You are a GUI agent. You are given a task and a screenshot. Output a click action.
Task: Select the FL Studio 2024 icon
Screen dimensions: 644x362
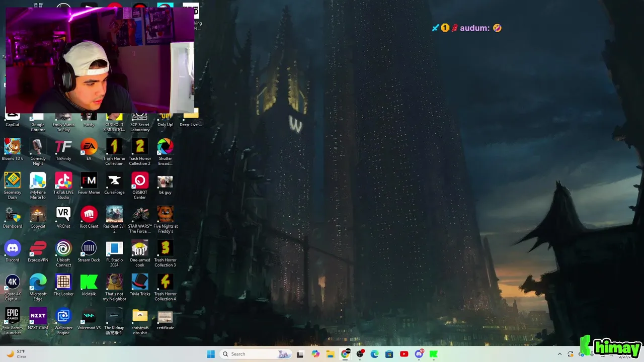[114, 248]
